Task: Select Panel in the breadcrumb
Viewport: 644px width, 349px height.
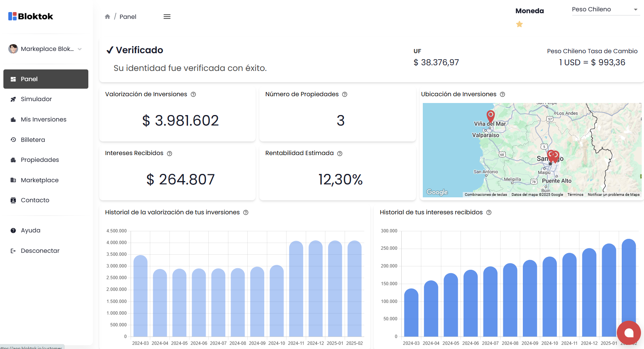Action: point(128,16)
